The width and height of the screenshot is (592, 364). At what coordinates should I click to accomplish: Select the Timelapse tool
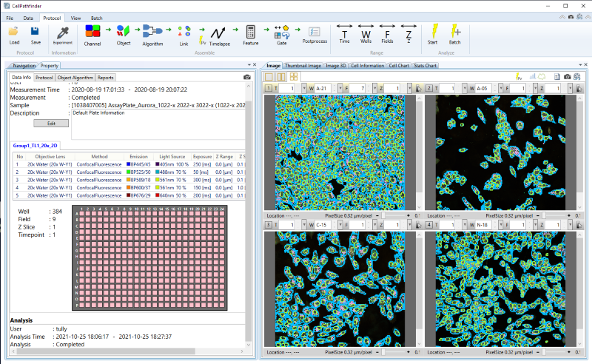(x=218, y=33)
